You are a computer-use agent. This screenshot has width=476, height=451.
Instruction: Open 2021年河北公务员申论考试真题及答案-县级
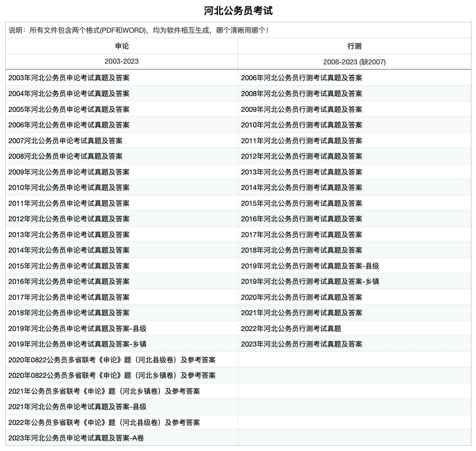[77, 407]
